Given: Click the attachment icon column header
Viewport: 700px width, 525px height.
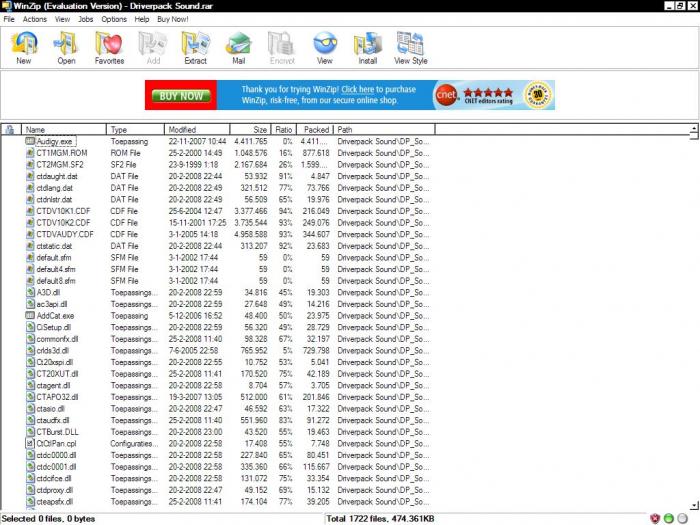Looking at the screenshot, I should tap(10, 129).
